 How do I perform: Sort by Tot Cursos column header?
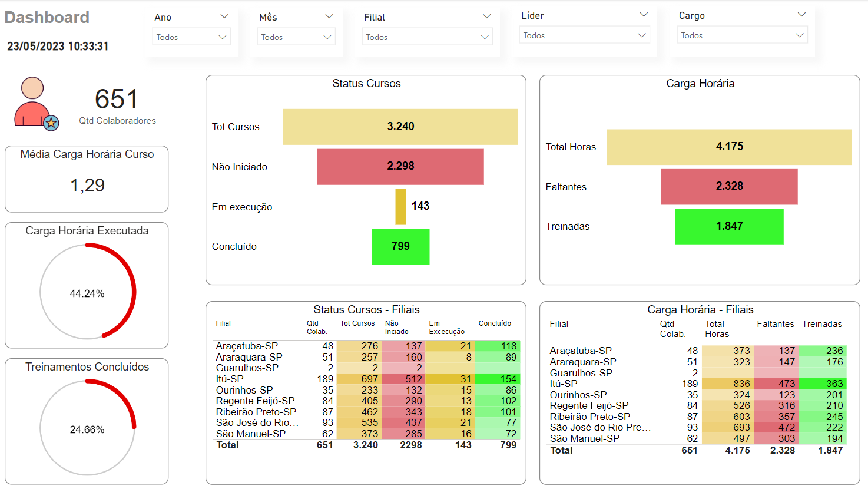tap(357, 323)
